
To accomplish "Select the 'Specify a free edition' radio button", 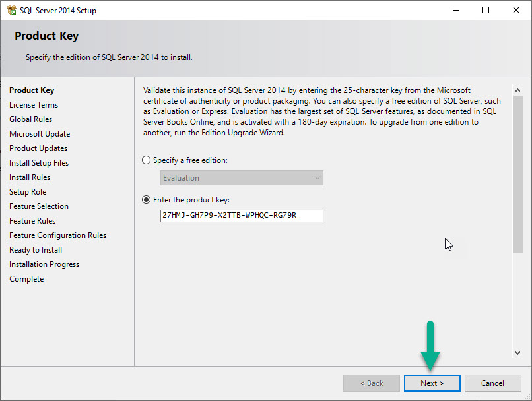I will tap(147, 160).
